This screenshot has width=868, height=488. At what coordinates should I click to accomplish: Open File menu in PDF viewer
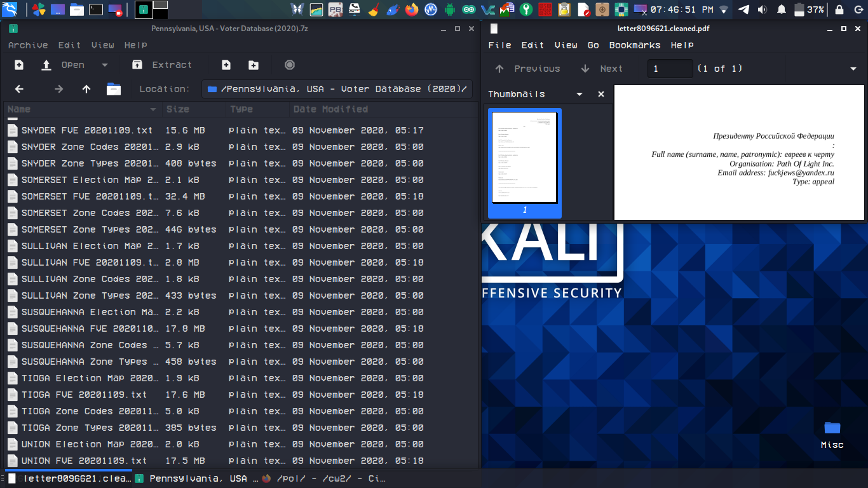(499, 45)
